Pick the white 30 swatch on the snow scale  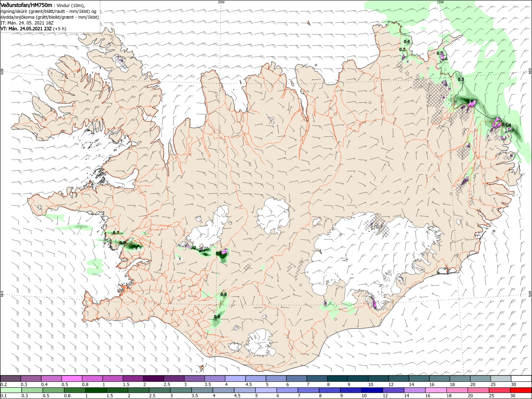tap(521, 379)
